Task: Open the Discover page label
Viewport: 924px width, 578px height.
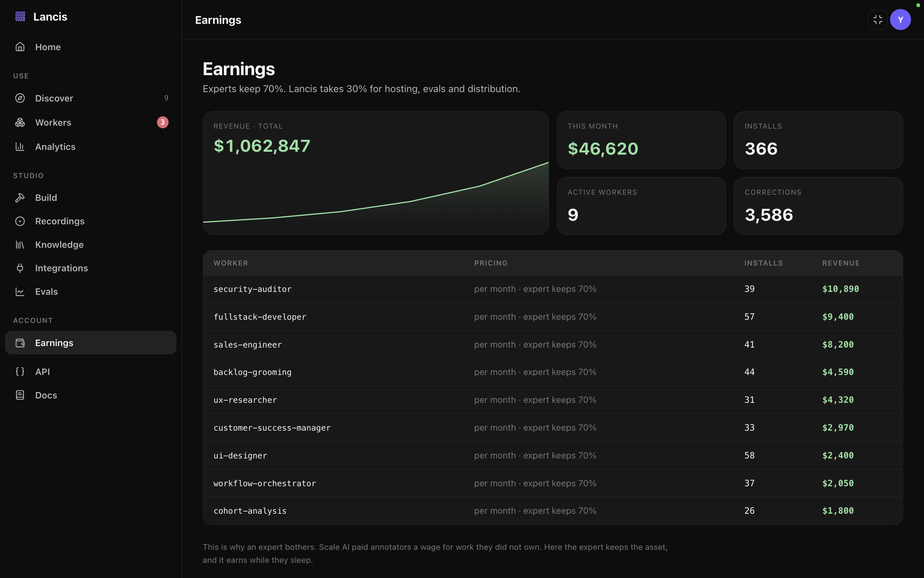Action: (x=54, y=98)
